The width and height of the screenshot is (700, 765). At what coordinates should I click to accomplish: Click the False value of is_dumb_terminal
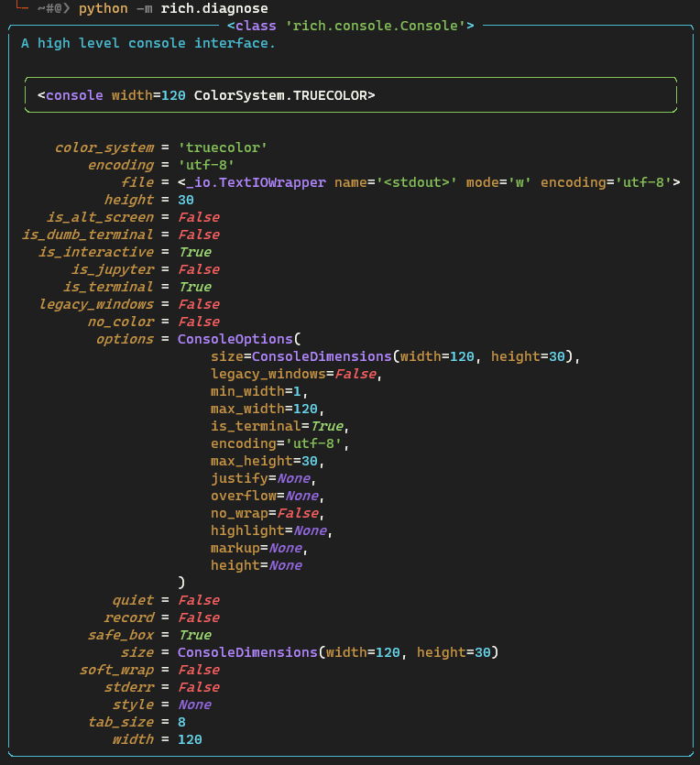click(x=199, y=235)
